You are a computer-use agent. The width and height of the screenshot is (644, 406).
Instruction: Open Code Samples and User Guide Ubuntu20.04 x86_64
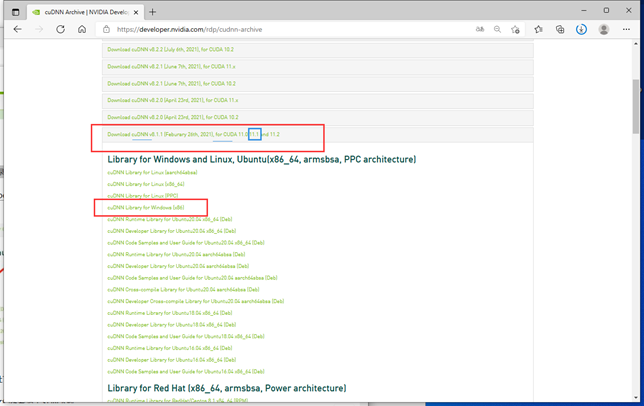point(186,243)
